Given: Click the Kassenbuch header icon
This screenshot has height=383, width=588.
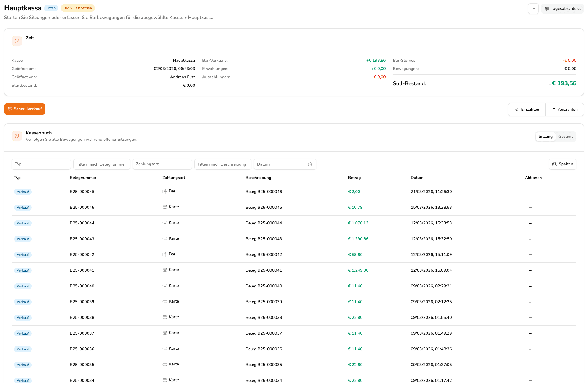Looking at the screenshot, I should click(x=17, y=136).
